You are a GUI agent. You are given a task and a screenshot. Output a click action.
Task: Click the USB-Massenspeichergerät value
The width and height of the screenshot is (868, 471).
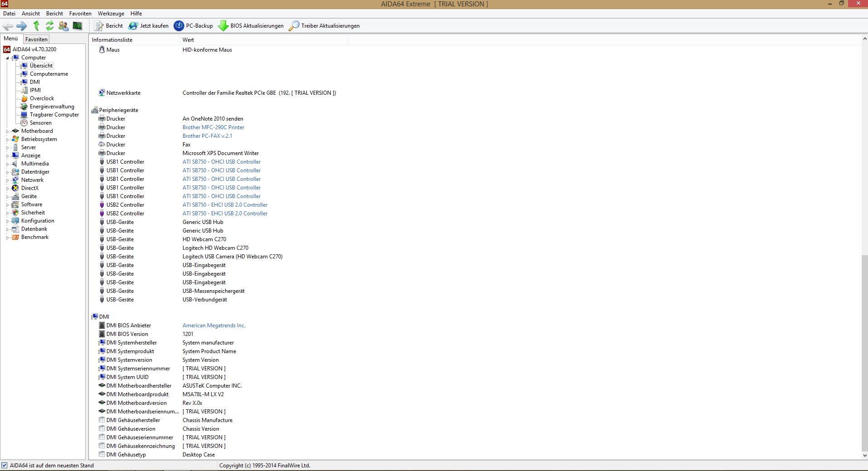coord(213,291)
